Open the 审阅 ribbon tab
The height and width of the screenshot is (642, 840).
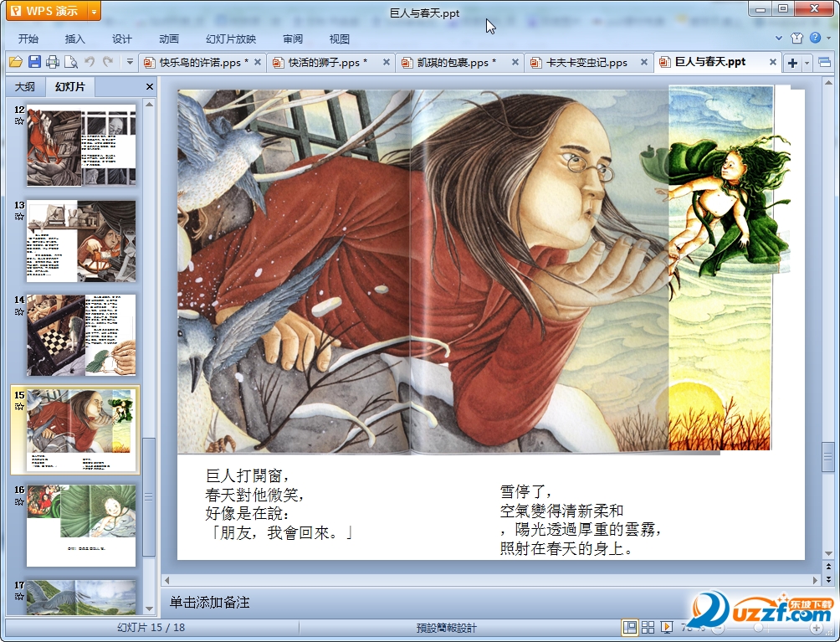(x=293, y=39)
